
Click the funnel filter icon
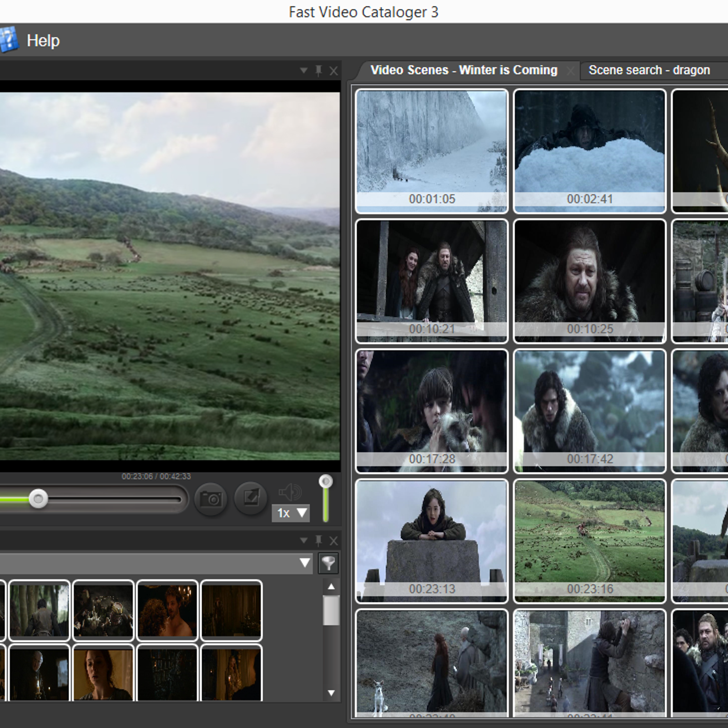[x=328, y=563]
